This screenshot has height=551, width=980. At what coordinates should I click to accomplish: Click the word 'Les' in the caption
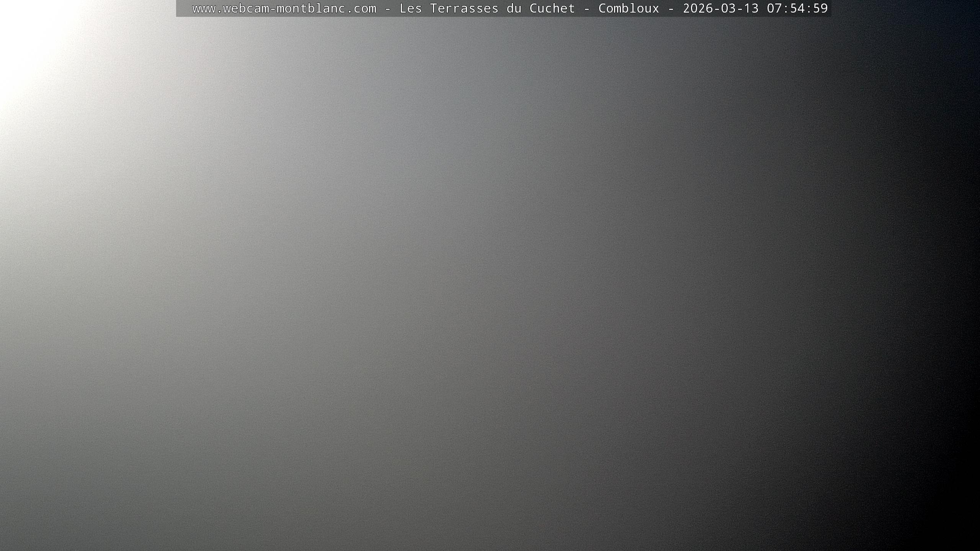coord(410,8)
